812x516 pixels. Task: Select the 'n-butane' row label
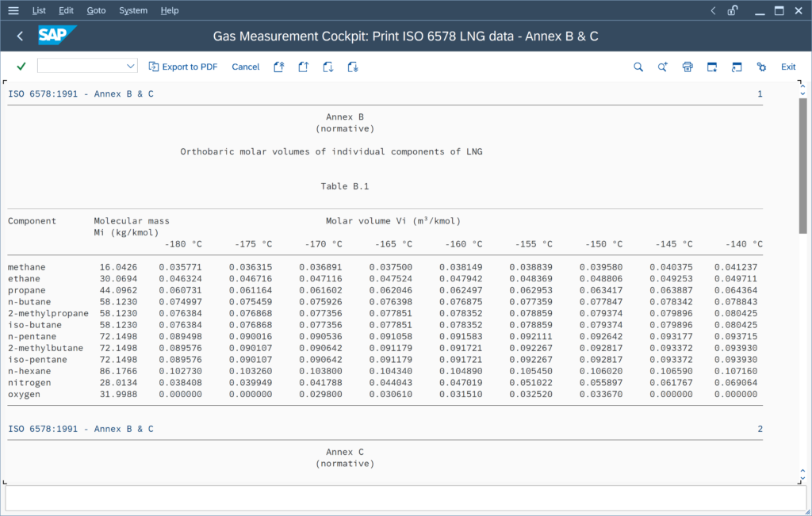coord(29,302)
